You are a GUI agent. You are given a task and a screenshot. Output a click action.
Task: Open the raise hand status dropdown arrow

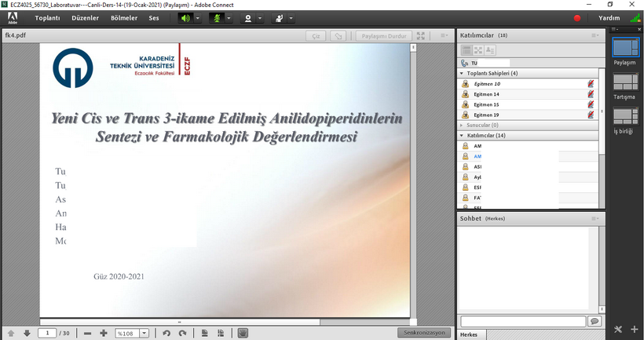click(x=291, y=18)
